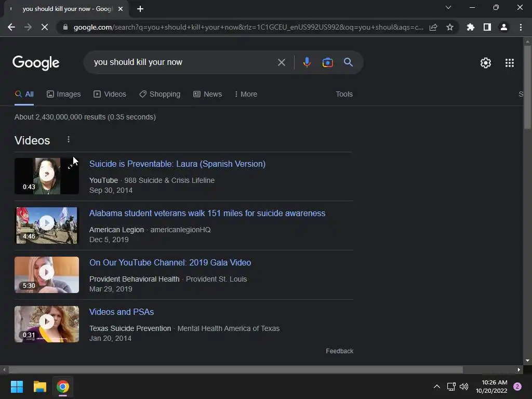532x399 pixels.
Task: Bookmark this tab with the star icon
Action: click(x=450, y=27)
